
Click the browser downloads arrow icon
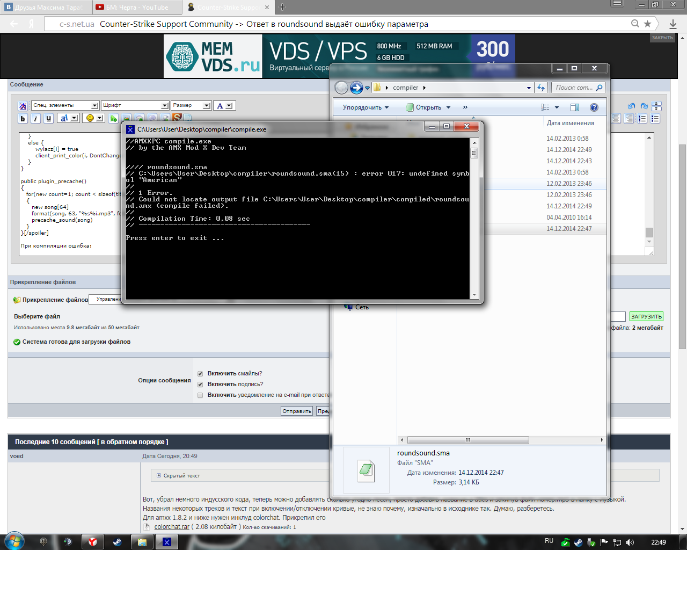point(673,24)
